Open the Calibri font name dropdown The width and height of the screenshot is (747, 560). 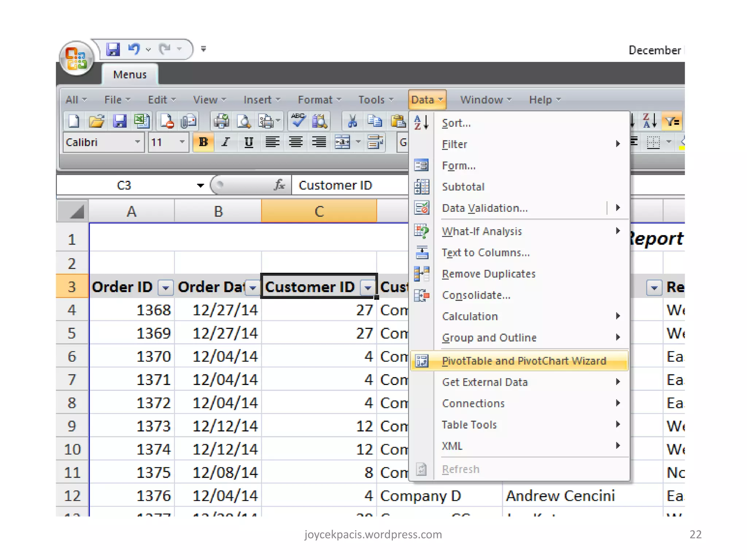138,142
